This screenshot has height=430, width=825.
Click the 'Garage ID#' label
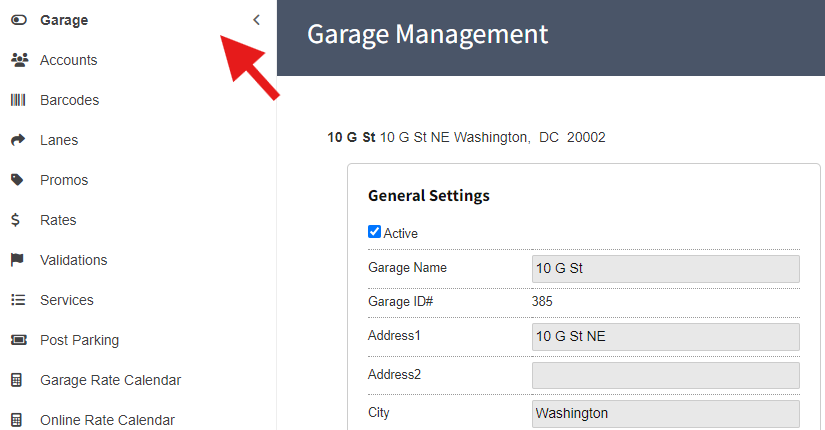400,302
